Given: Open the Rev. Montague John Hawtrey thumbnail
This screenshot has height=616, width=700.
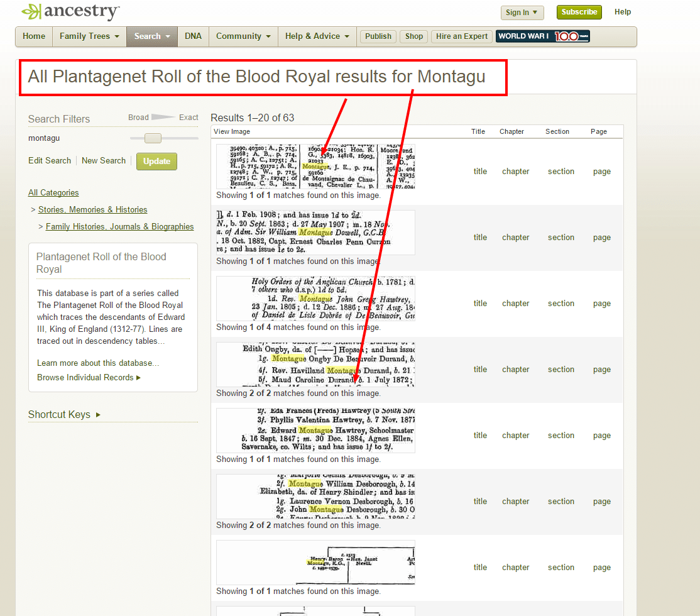Looking at the screenshot, I should pyautogui.click(x=315, y=299).
